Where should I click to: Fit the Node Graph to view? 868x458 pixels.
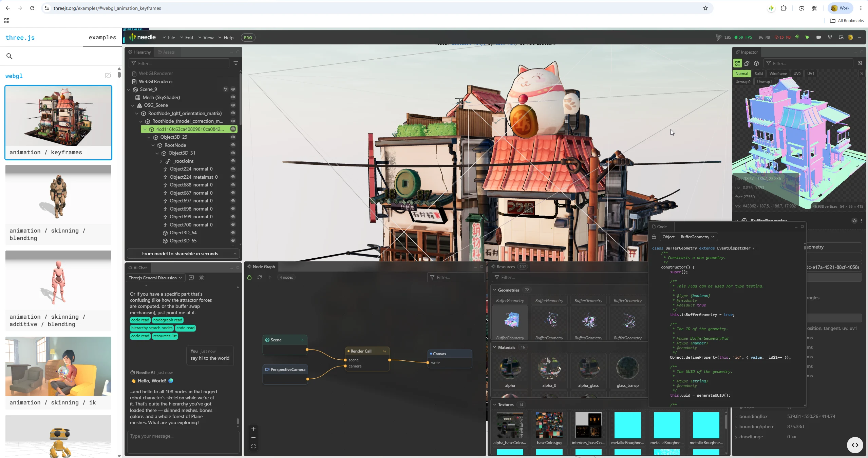(253, 446)
